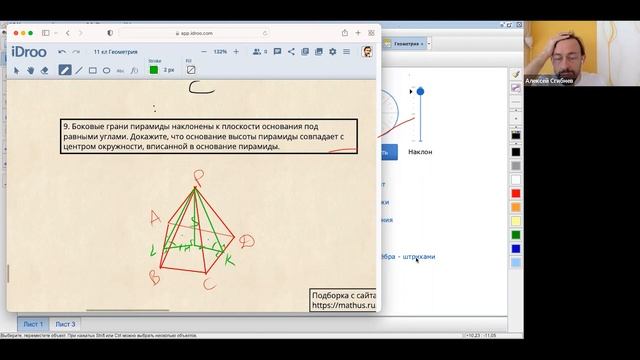Open the iDroo hamburger menu
This screenshot has width=640, height=360.
tap(347, 51)
